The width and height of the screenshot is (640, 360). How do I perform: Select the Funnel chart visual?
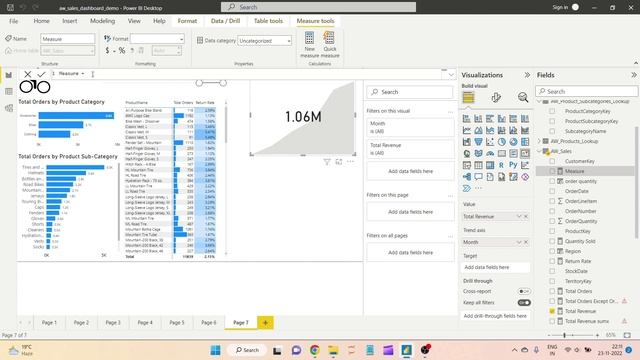[x=478, y=142]
